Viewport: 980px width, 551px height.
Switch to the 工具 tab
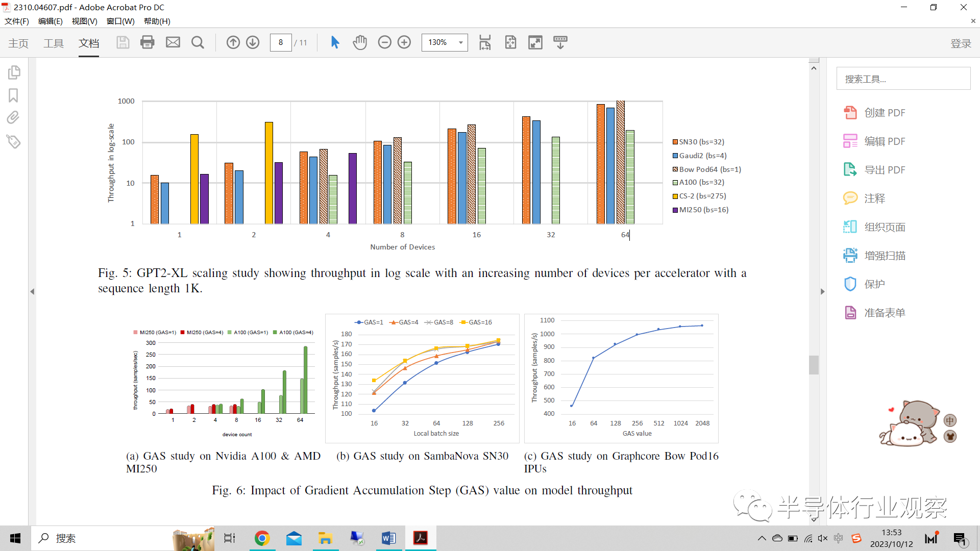[x=54, y=43]
